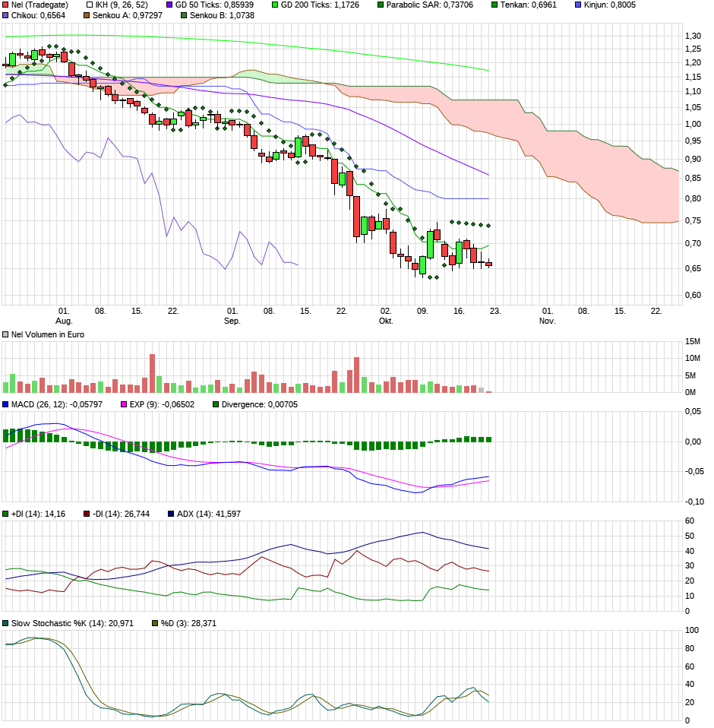Click the 15M volume axis label
The height and width of the screenshot is (728, 714).
(693, 342)
